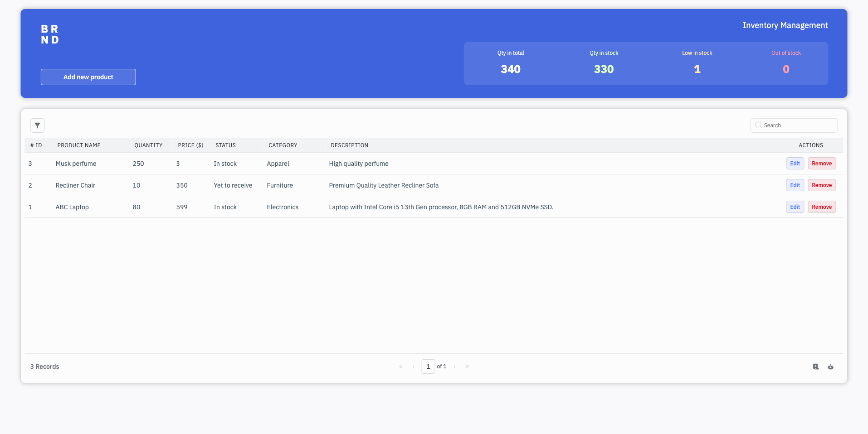Sort by the Price ($) column header

[x=190, y=145]
